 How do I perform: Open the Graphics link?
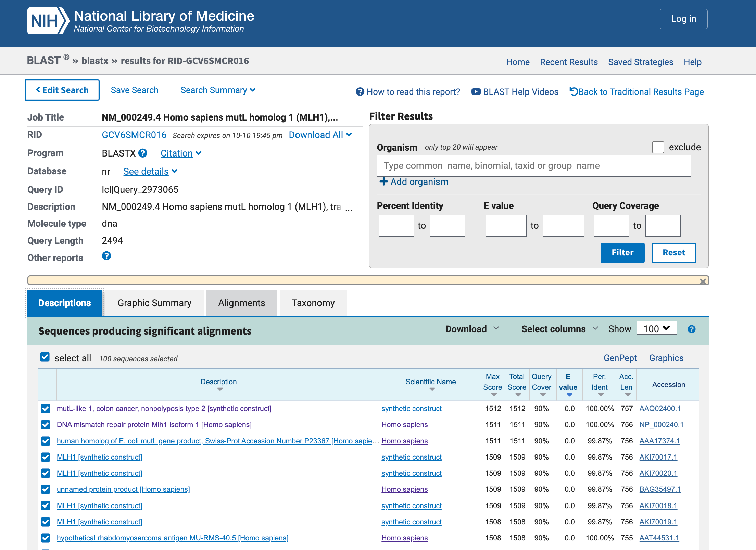point(666,358)
